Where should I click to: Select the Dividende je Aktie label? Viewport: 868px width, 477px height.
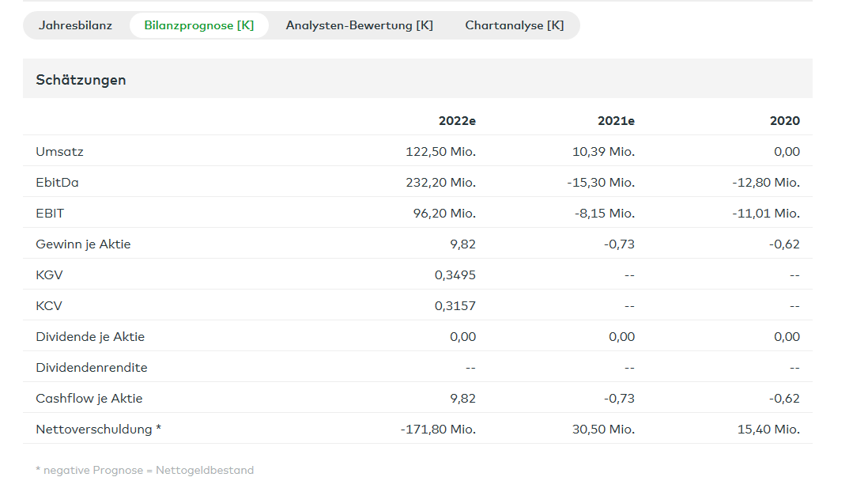tap(90, 336)
